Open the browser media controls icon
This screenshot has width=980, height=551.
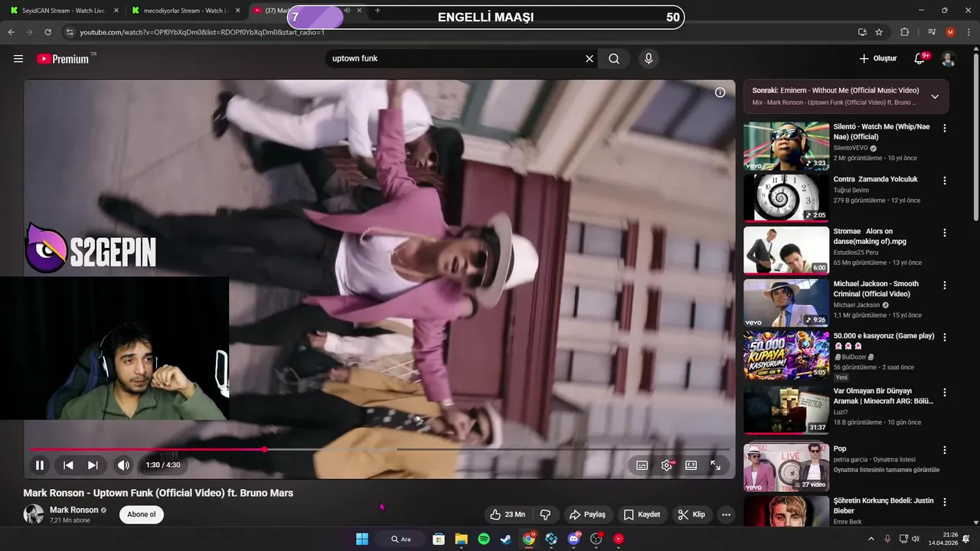(932, 32)
